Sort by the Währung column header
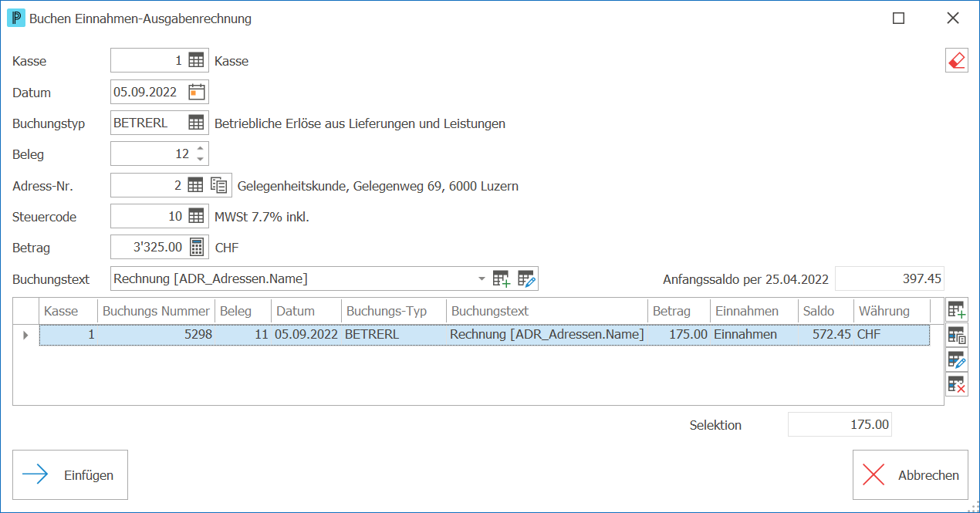This screenshot has height=513, width=980. pos(891,311)
